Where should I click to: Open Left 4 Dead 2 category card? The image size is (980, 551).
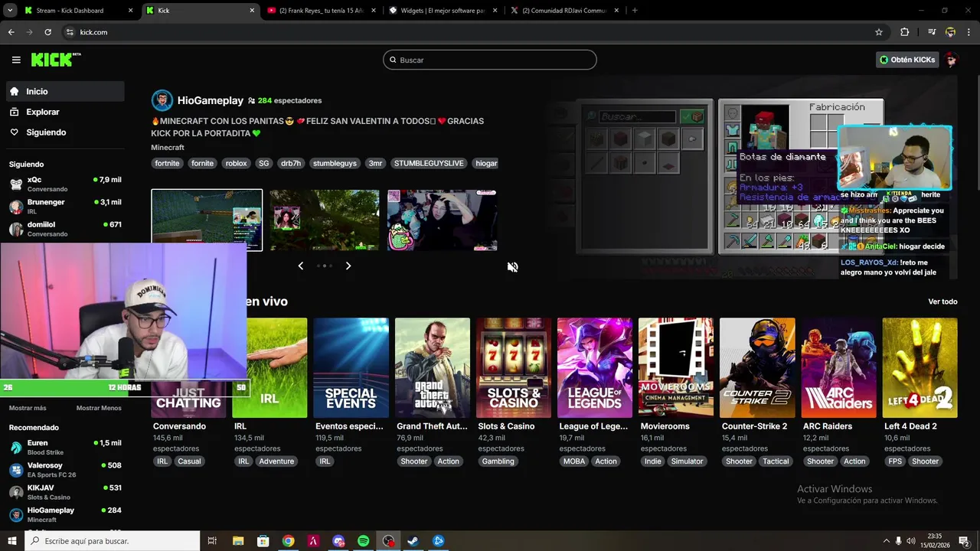(x=920, y=368)
